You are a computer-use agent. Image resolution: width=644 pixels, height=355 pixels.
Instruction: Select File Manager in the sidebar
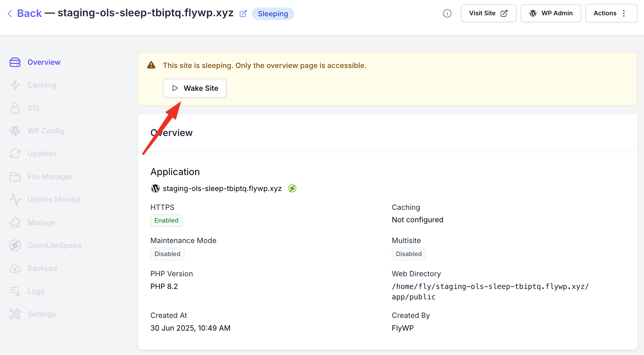pos(50,177)
